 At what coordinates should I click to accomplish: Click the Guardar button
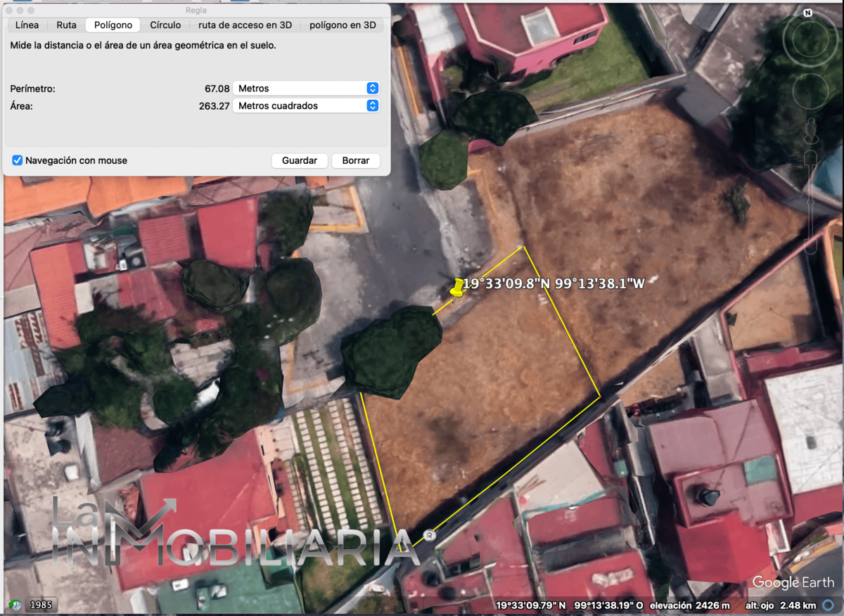[x=300, y=160]
